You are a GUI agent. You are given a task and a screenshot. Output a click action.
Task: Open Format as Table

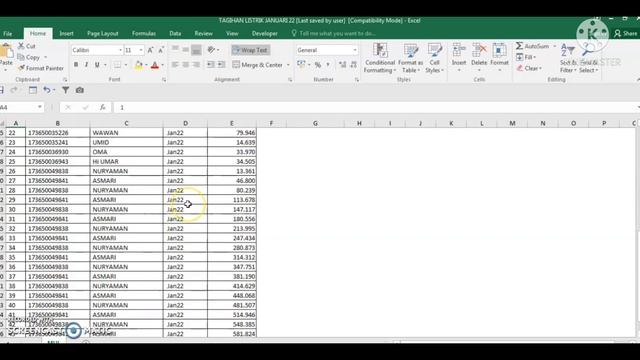[410, 58]
